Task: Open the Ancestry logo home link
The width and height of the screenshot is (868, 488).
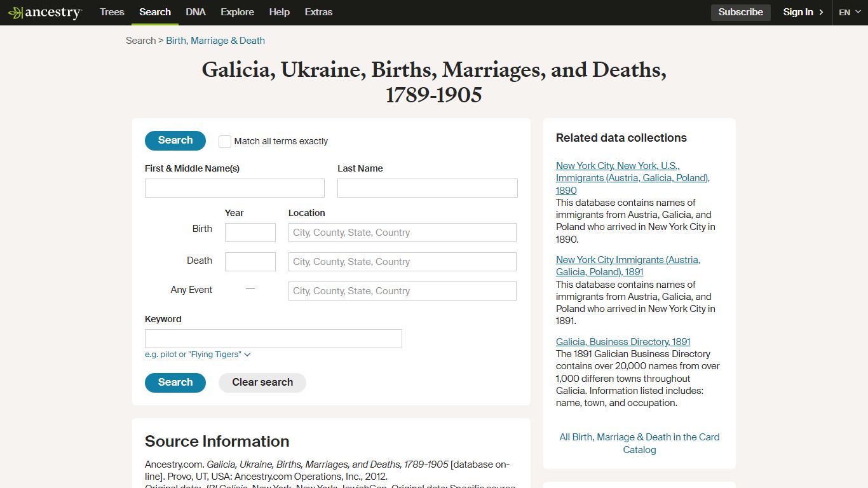Action: click(x=44, y=12)
